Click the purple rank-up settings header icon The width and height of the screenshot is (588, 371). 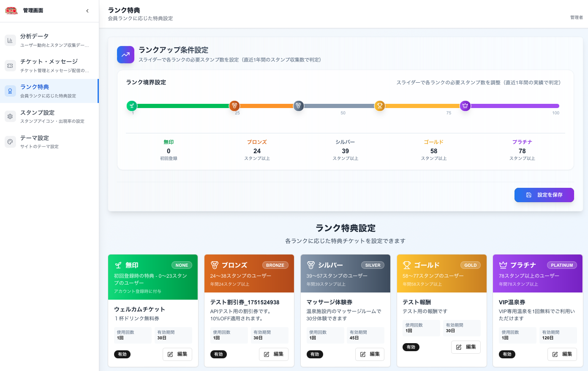(125, 54)
